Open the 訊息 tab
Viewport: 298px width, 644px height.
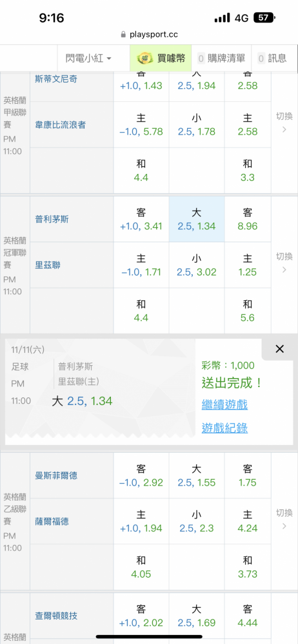click(x=272, y=59)
